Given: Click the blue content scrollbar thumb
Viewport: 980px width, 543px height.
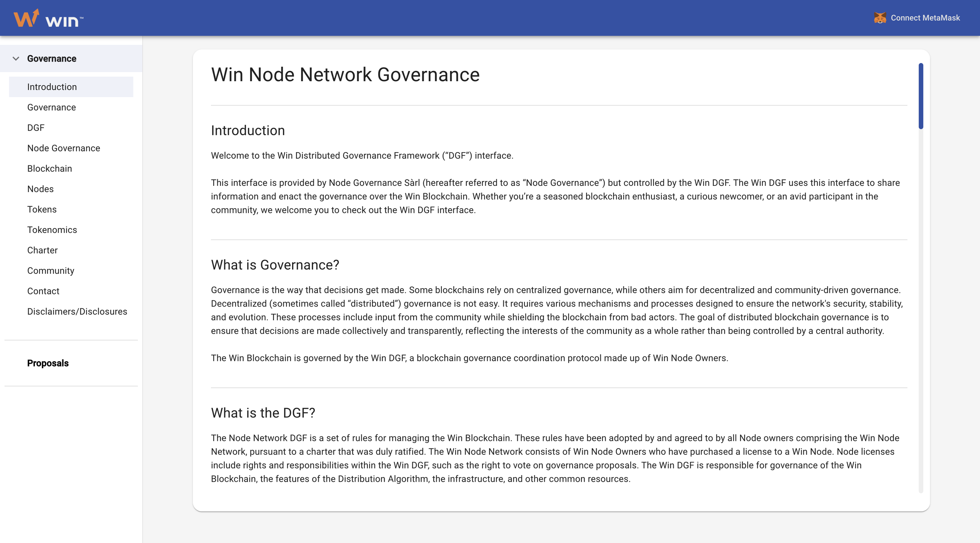Looking at the screenshot, I should pyautogui.click(x=920, y=96).
